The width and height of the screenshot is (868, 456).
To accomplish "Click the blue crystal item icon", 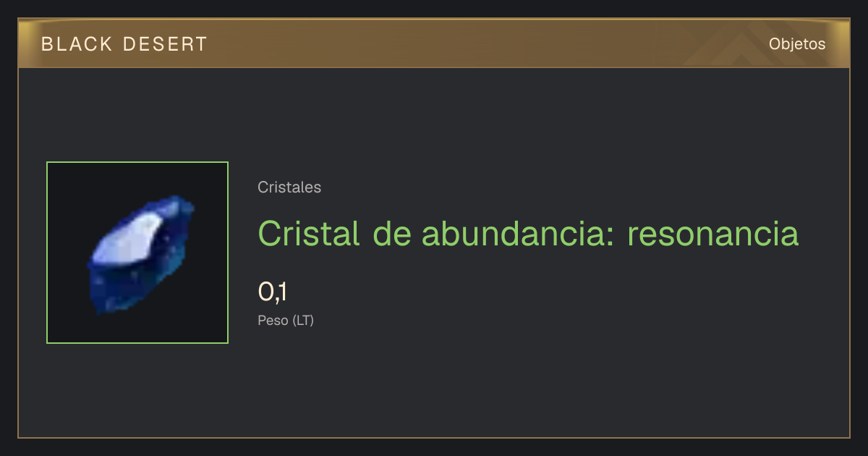I will click(x=140, y=253).
